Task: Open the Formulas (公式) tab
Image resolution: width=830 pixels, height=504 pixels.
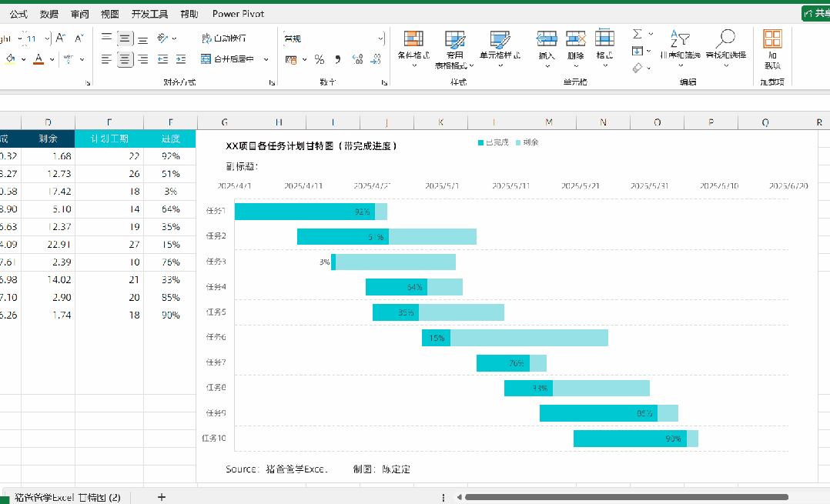Action: pos(18,14)
